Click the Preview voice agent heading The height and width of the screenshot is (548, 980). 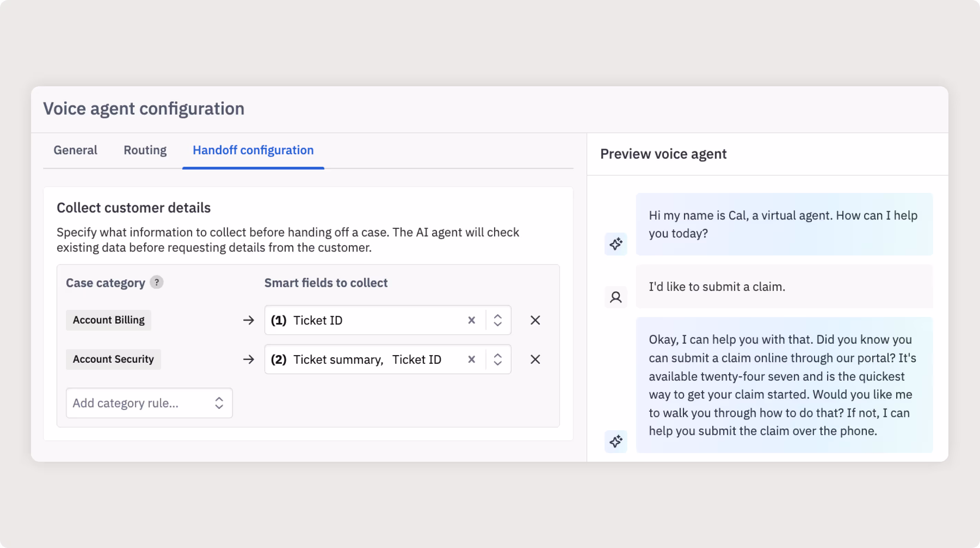click(663, 154)
